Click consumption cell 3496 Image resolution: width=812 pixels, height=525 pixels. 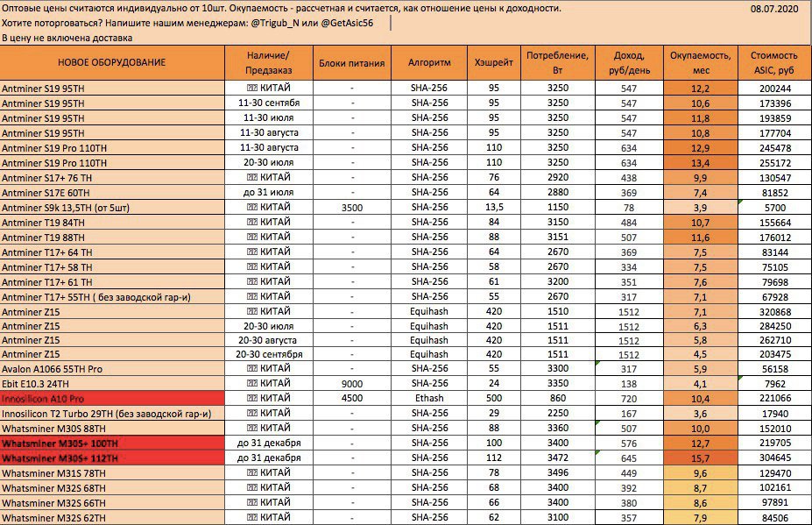click(558, 472)
